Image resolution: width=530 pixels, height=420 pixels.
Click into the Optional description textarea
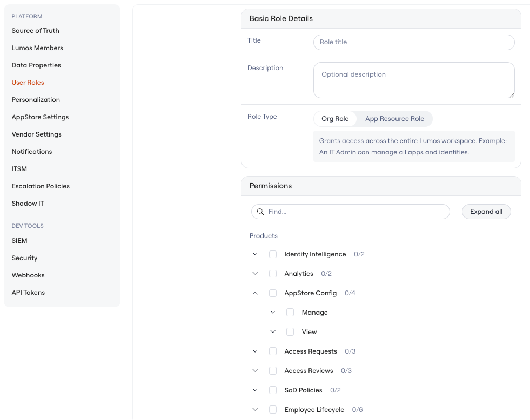414,80
